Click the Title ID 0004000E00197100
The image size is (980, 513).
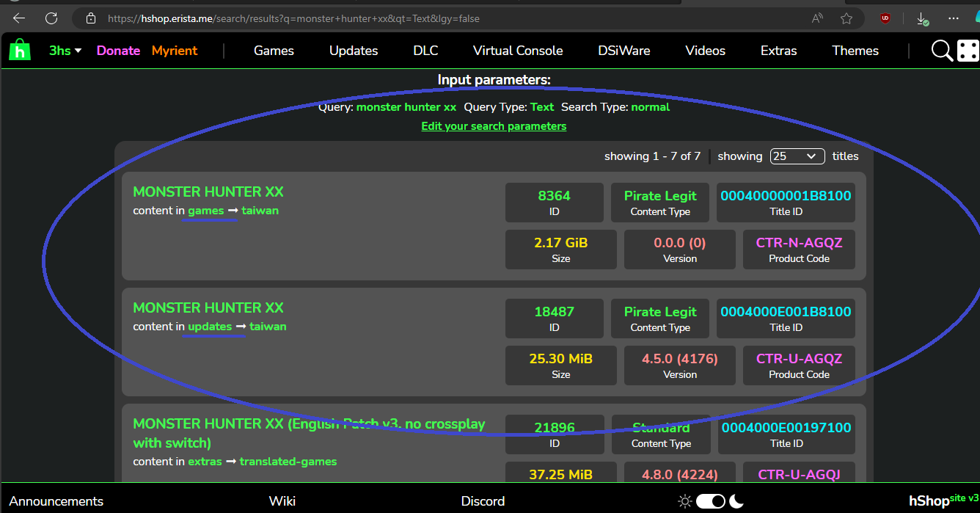(x=786, y=428)
